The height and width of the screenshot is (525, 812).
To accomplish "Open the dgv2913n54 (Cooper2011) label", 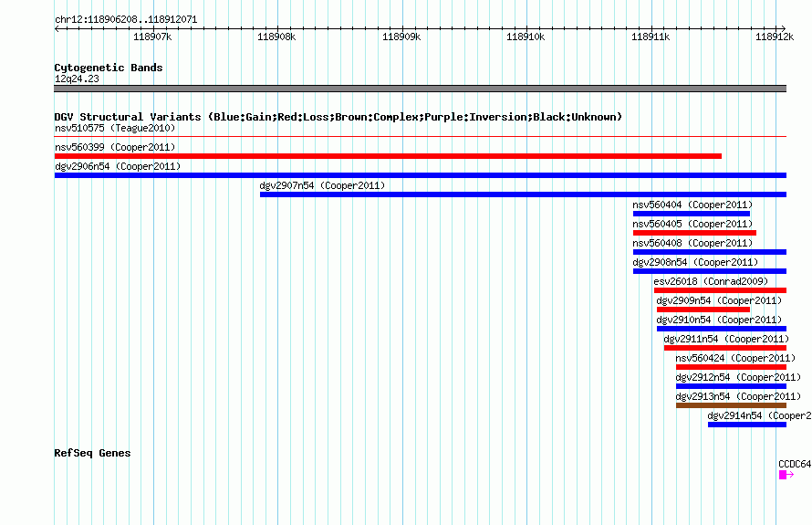I will pos(738,396).
